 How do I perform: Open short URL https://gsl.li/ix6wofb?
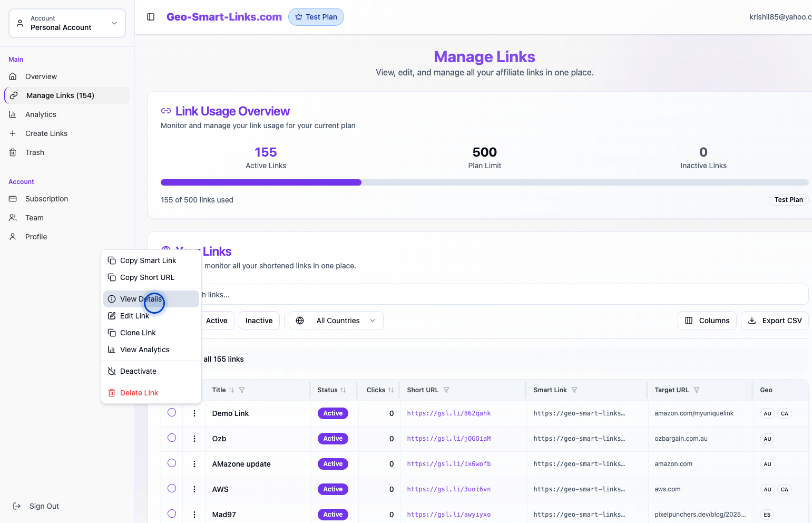coord(449,464)
